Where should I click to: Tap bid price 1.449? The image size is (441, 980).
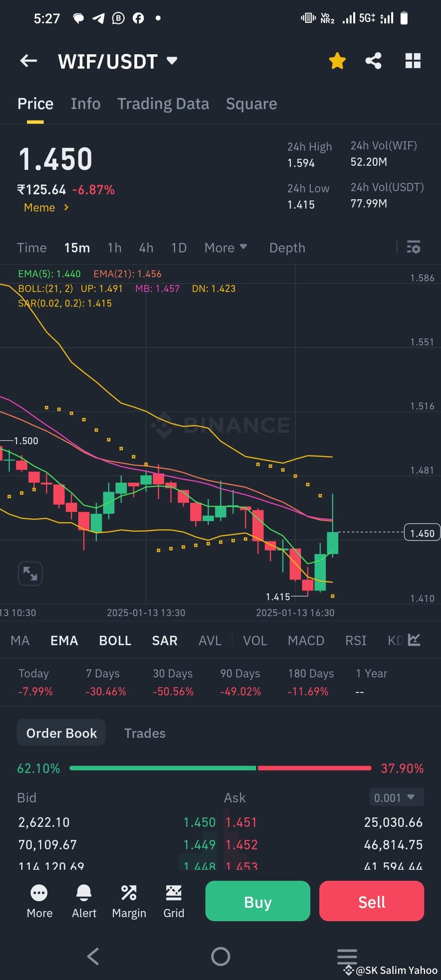tap(199, 844)
